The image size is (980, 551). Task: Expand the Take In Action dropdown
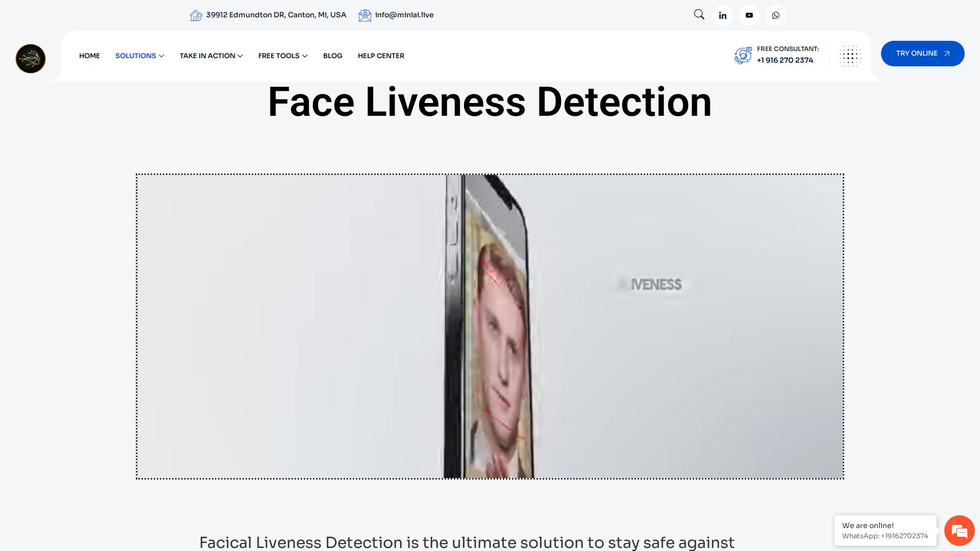pyautogui.click(x=211, y=56)
